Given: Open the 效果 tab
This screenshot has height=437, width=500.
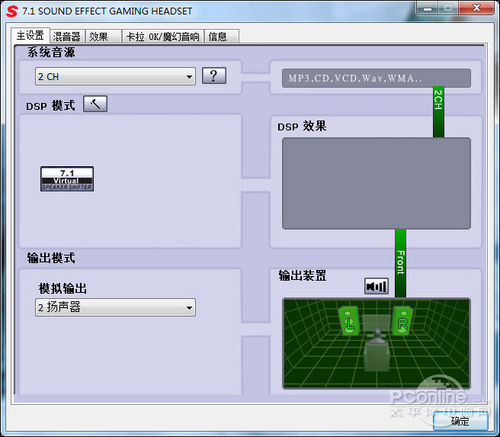Looking at the screenshot, I should point(103,36).
